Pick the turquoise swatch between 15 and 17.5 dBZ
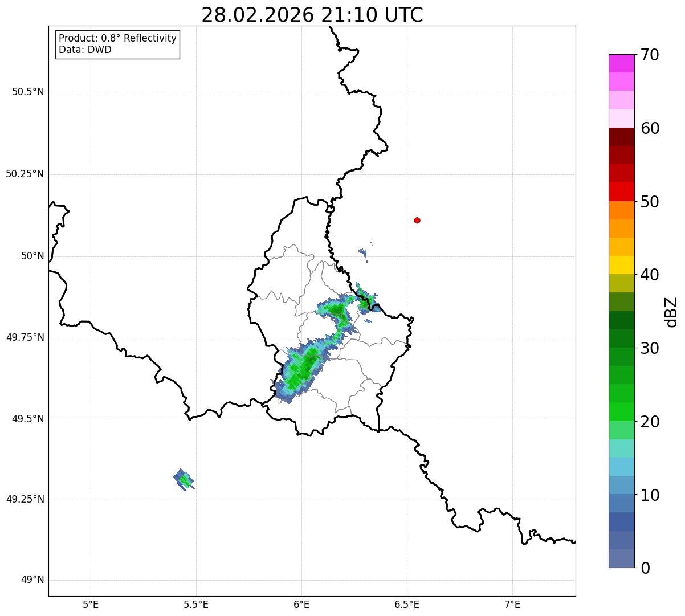685x616 pixels. [621, 448]
